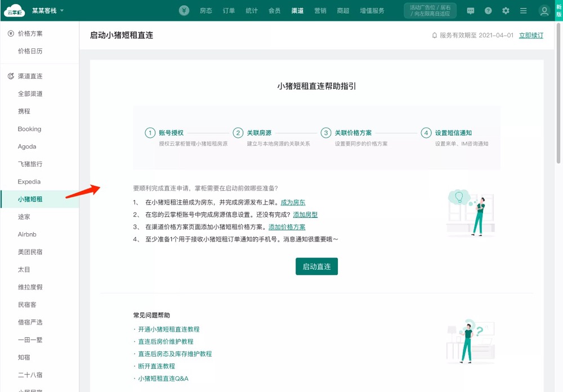Switch to the 房态 top menu
This screenshot has height=392, width=563.
click(206, 11)
